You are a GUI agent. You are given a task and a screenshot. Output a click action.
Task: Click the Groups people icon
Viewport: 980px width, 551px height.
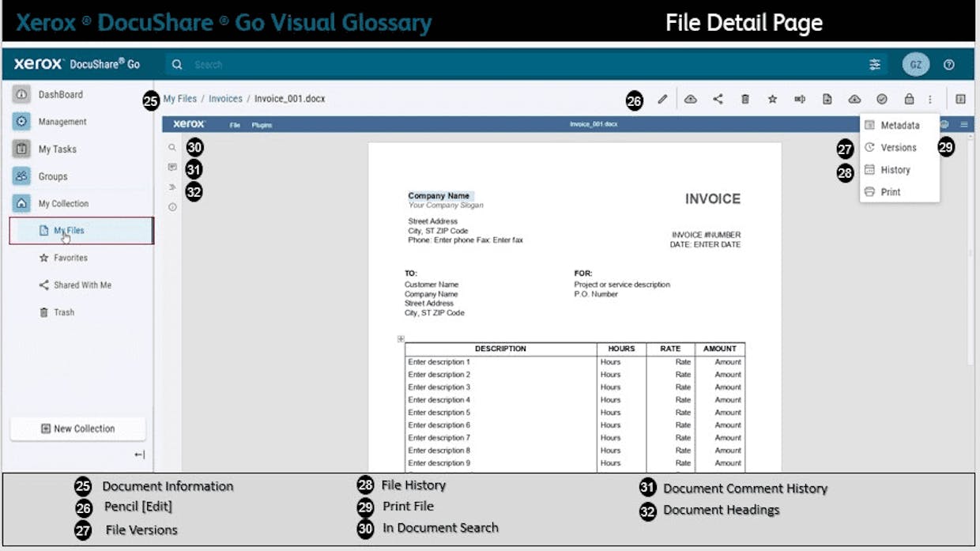coord(22,176)
